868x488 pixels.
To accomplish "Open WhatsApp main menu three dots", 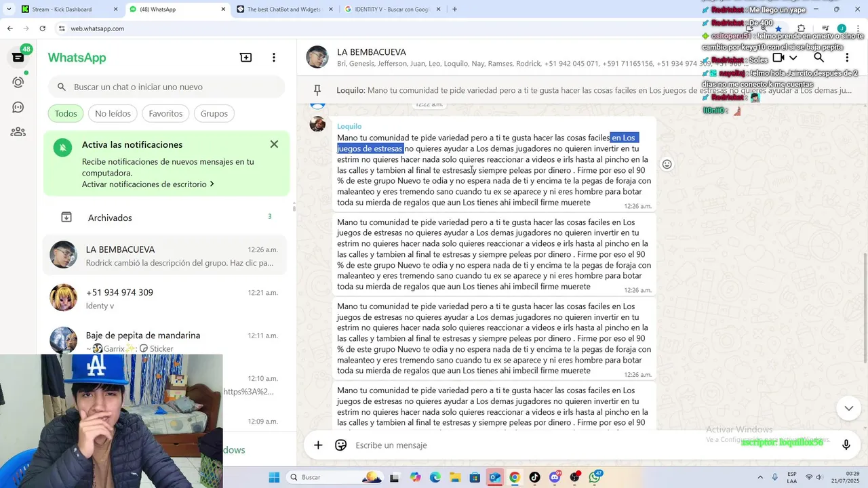I will (x=274, y=58).
